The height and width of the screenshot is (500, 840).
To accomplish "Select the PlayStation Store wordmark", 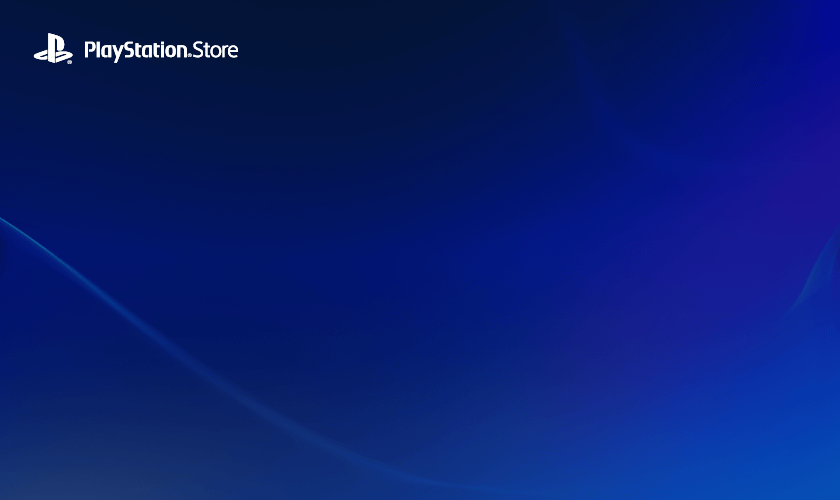I will (x=160, y=50).
